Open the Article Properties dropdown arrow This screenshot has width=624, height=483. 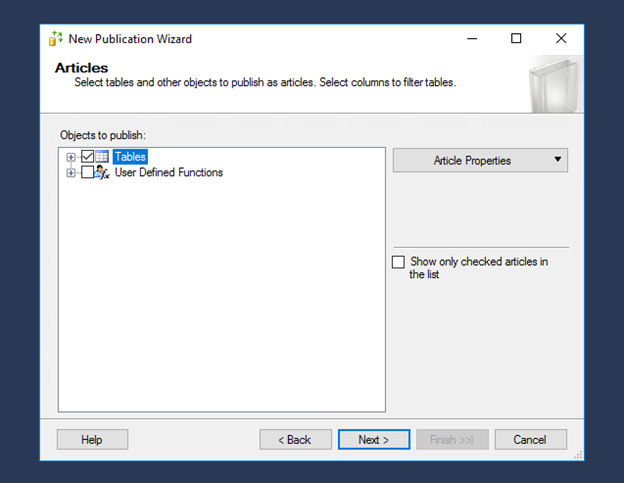[558, 160]
